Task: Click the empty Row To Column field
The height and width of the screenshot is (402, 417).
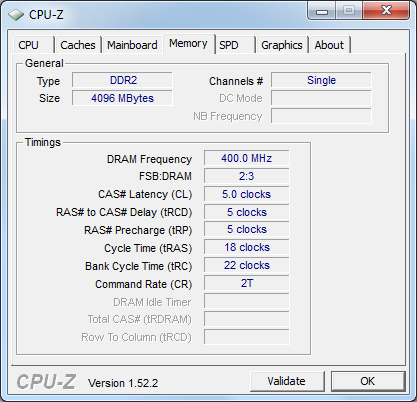Action: 247,337
